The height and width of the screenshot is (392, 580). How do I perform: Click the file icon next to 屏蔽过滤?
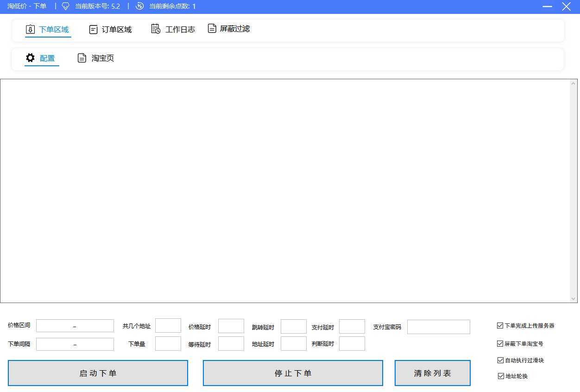tap(212, 28)
